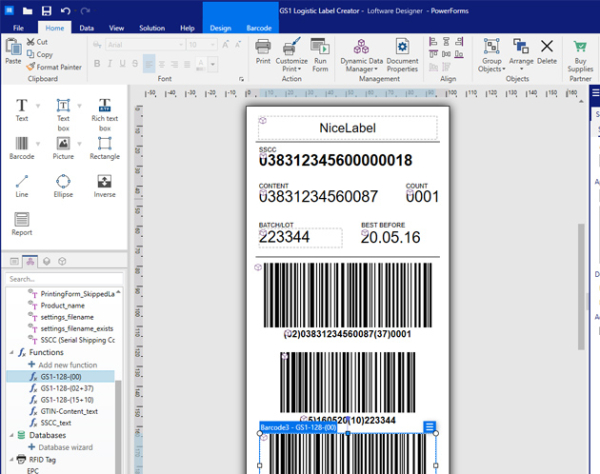Click Buy Supplies cart icon

click(x=580, y=47)
